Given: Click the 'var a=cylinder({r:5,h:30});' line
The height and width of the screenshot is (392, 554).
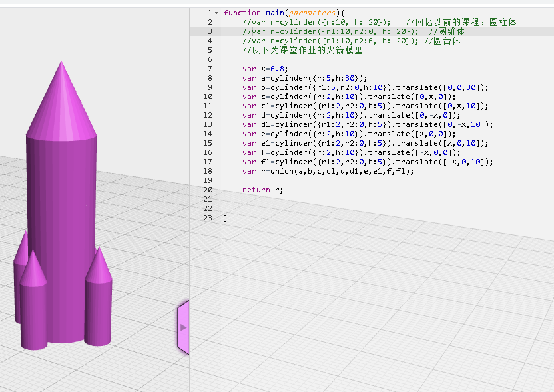Looking at the screenshot, I should [304, 78].
